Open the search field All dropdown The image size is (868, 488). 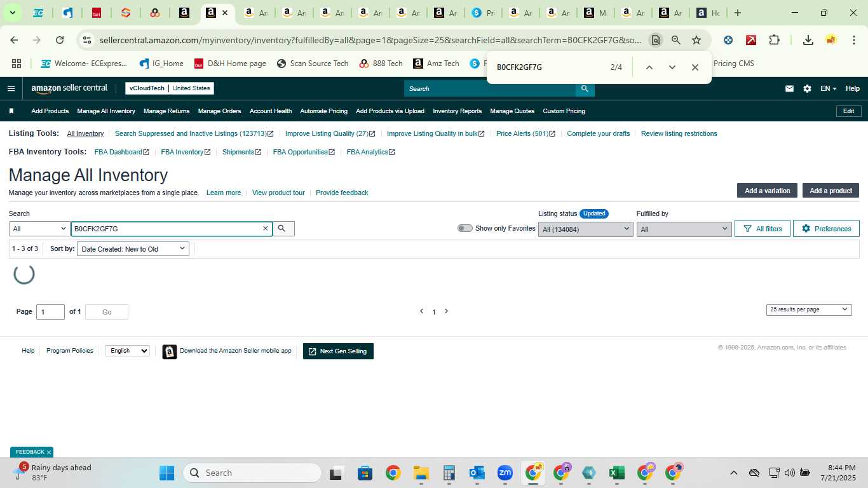[x=39, y=229]
